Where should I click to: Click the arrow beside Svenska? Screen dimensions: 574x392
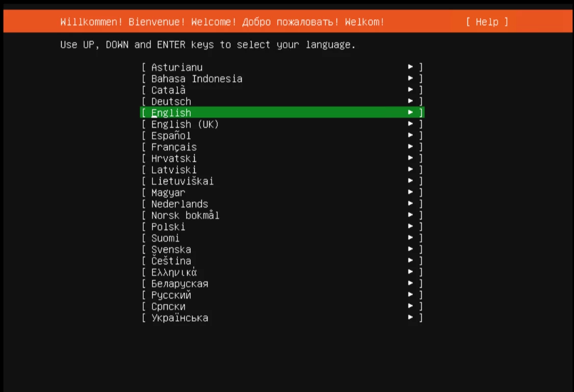pos(410,249)
